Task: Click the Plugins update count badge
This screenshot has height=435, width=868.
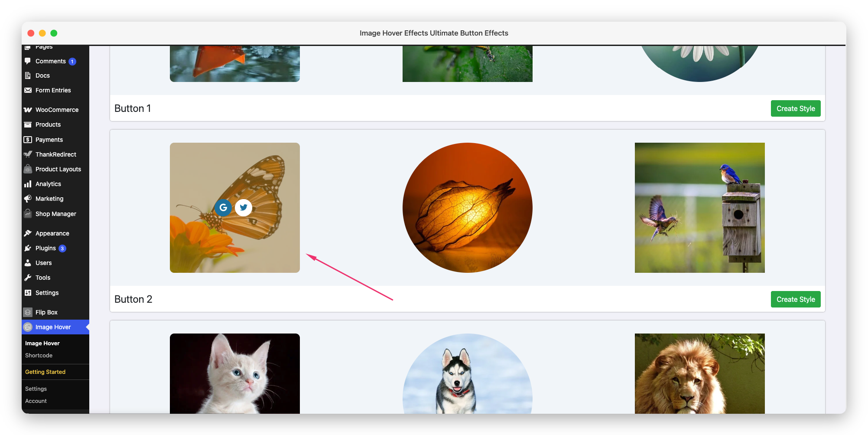Action: 62,249
